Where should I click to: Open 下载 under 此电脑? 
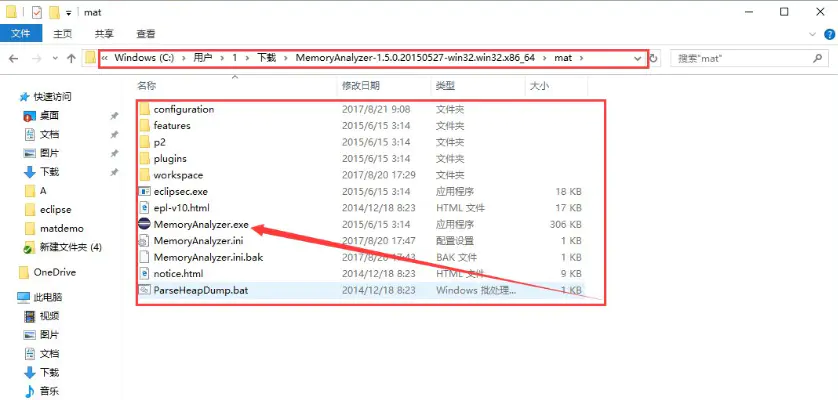(x=49, y=372)
